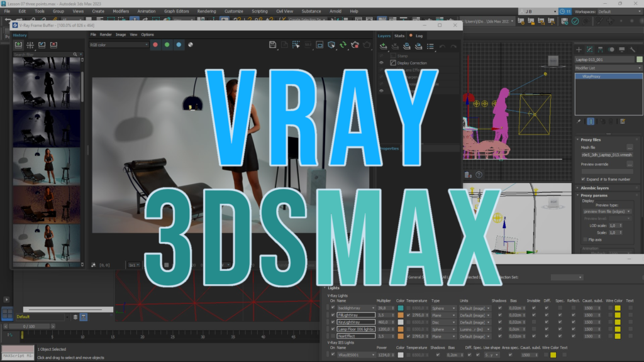Screen dimensions: 644x362
Task: Click the History delete image icon
Action: [54, 45]
